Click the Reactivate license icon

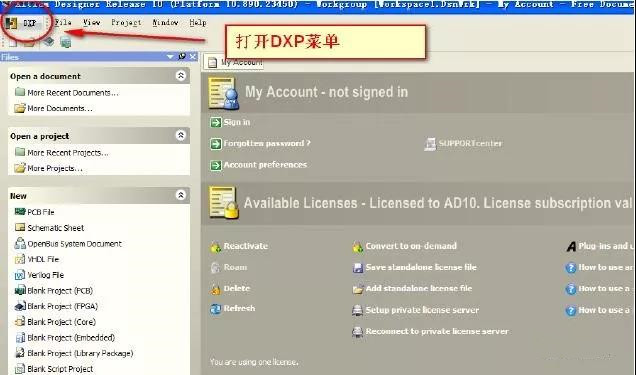(215, 247)
